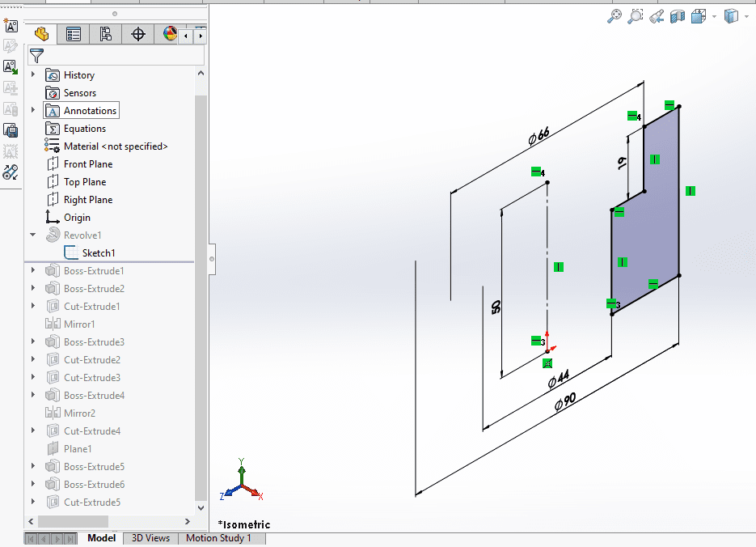Viewport: 756px width, 547px height.
Task: Expand the Annotations folder arrow
Action: click(x=32, y=110)
